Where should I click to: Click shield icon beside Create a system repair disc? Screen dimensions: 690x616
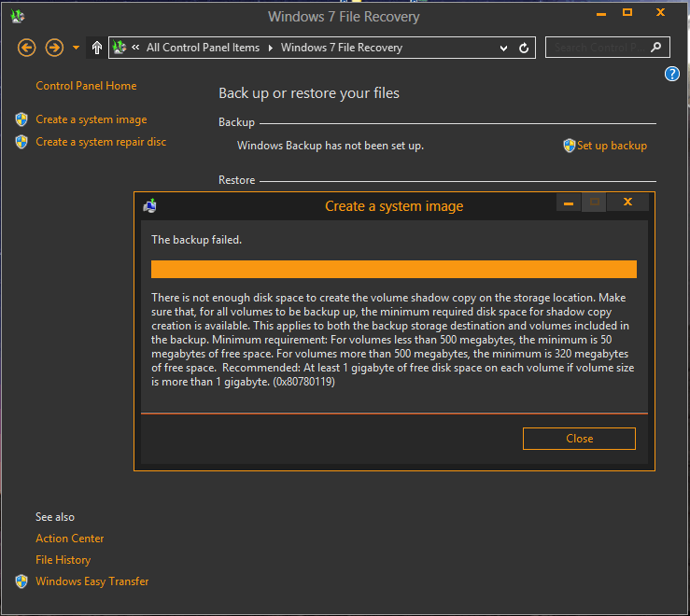point(21,142)
